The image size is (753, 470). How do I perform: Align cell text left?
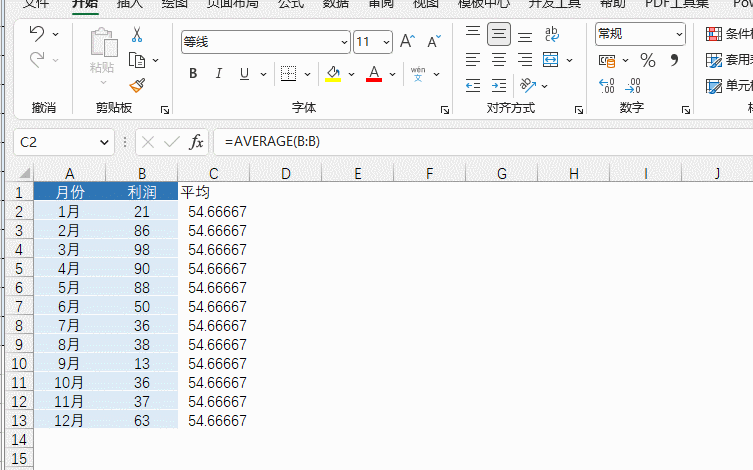point(473,60)
